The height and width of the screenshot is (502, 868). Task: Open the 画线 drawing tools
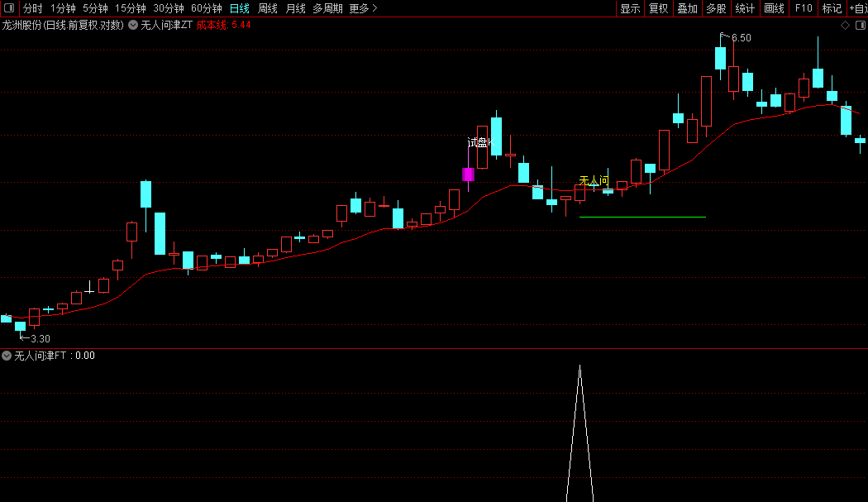tap(774, 8)
